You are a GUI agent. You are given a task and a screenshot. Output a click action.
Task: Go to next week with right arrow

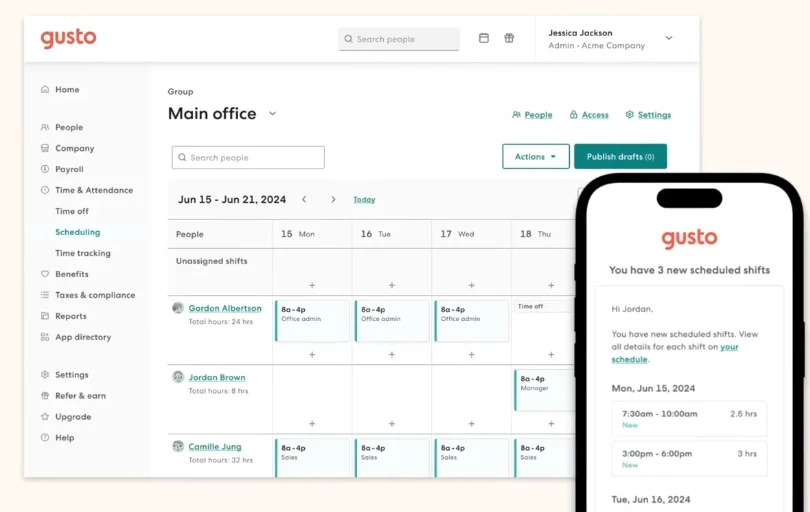pyautogui.click(x=333, y=199)
